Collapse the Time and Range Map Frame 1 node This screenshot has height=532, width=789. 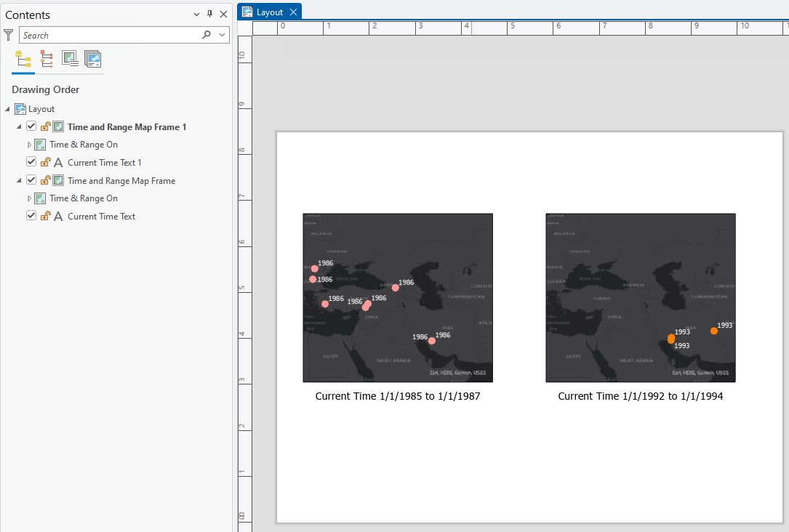(20, 126)
